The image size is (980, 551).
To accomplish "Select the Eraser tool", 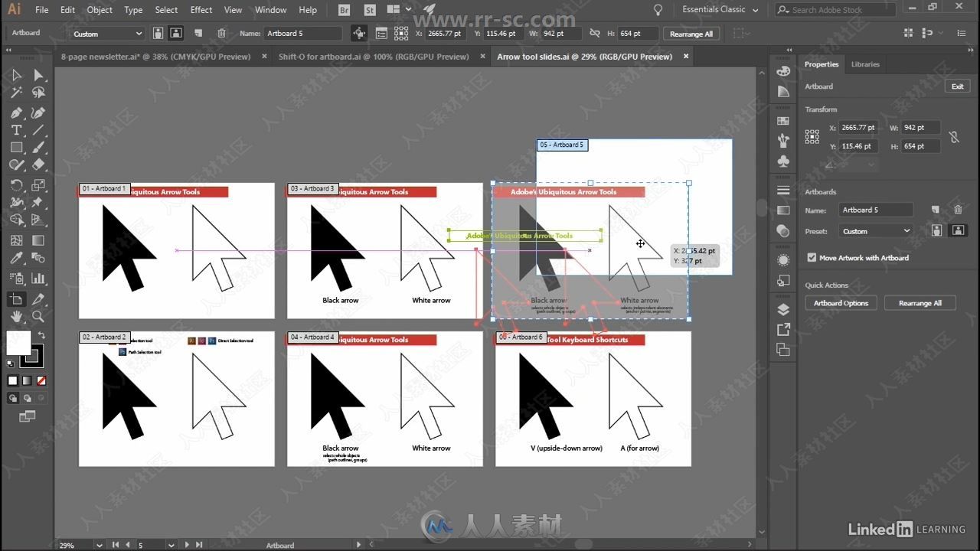I will (38, 165).
